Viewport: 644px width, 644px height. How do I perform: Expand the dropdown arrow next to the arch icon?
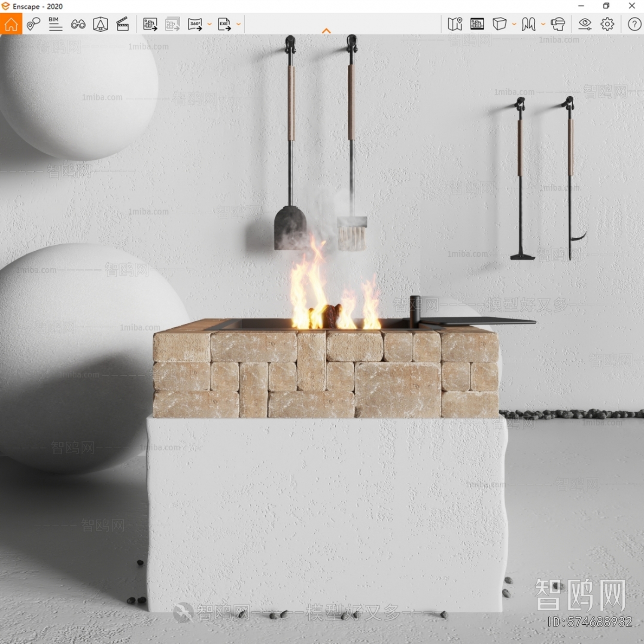pyautogui.click(x=543, y=24)
